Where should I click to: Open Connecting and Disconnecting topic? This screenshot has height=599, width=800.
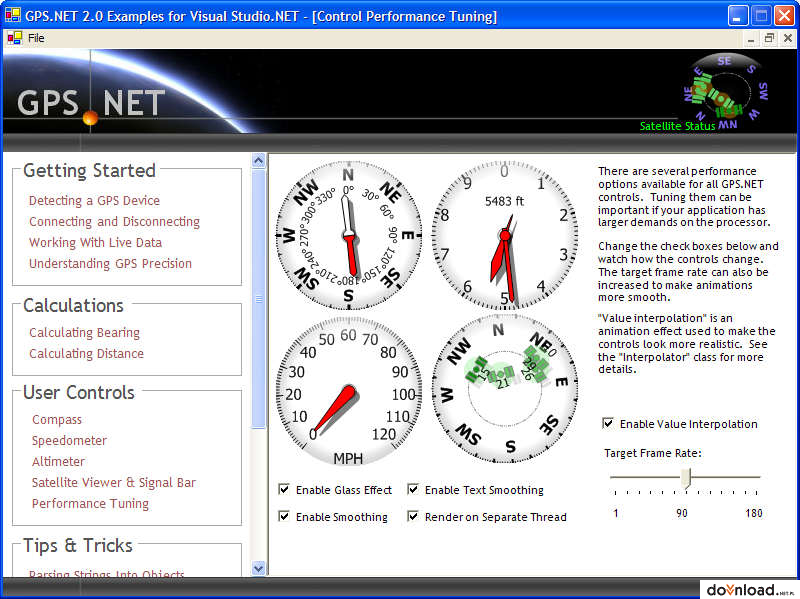coord(114,221)
